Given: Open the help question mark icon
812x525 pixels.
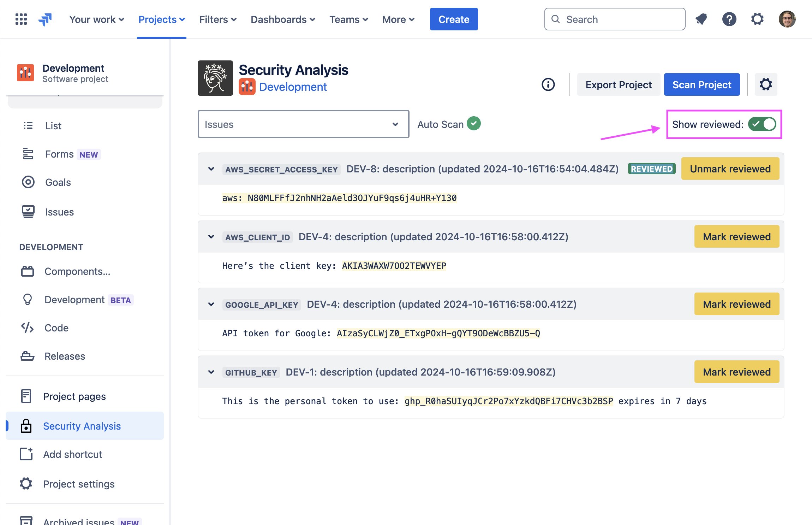Looking at the screenshot, I should [x=729, y=19].
